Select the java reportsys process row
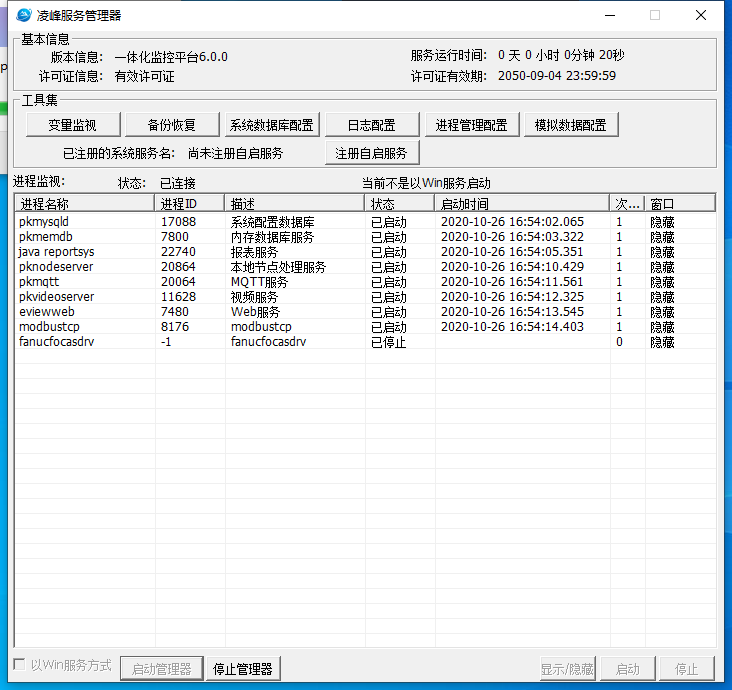732x690 pixels. tap(366, 252)
